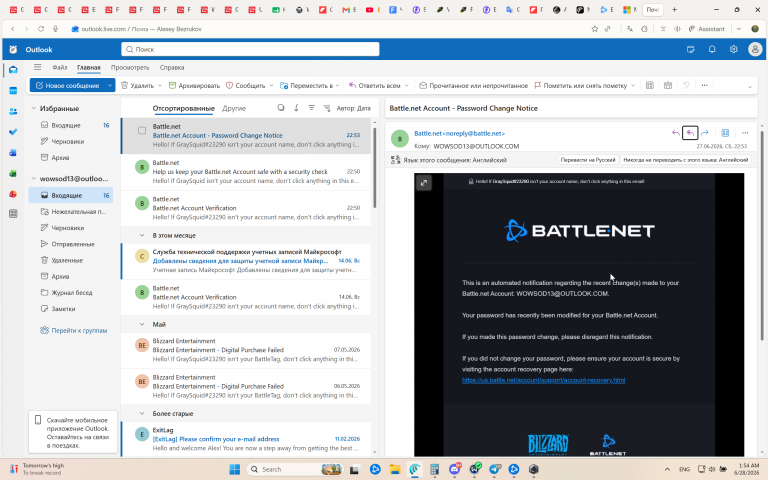768x480 pixels.
Task: Select the Главная ribbon tab
Action: 89,67
